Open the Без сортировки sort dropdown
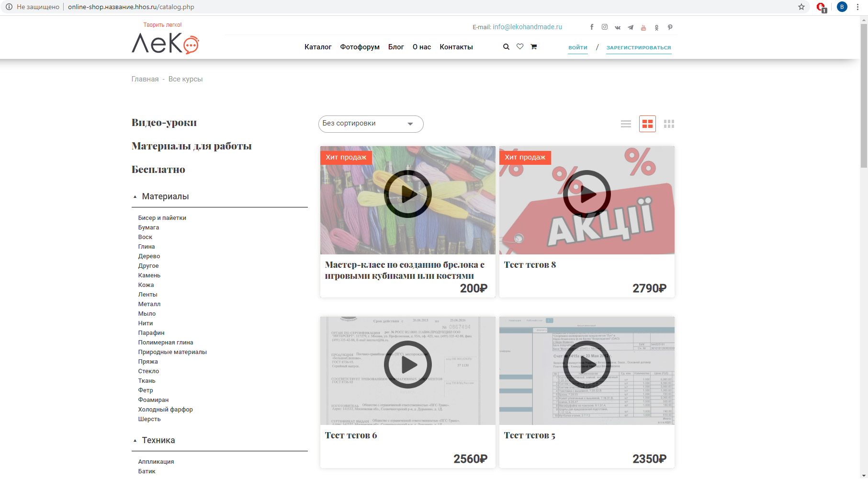Viewport: 868px width, 481px height. point(371,124)
